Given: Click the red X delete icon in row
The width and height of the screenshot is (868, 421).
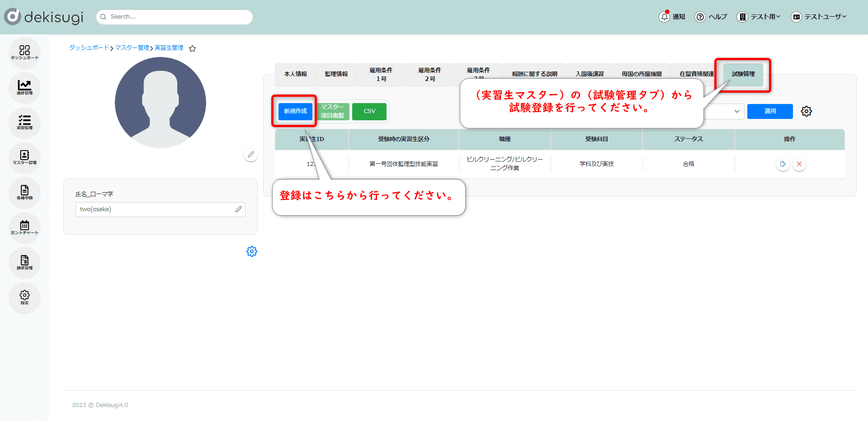Looking at the screenshot, I should [x=799, y=164].
